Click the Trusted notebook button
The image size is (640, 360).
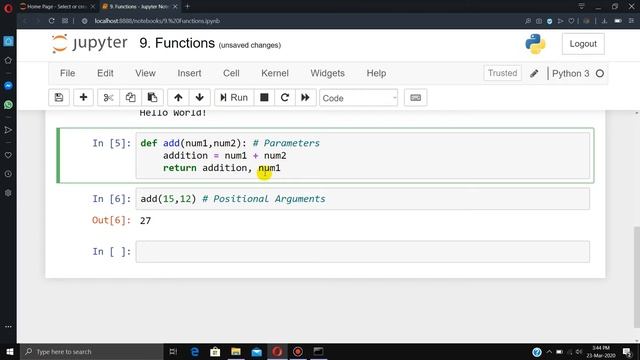[502, 73]
